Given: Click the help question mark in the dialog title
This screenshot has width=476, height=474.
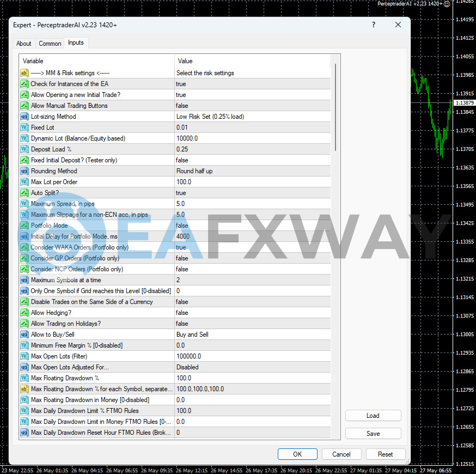Looking at the screenshot, I should pyautogui.click(x=374, y=25).
